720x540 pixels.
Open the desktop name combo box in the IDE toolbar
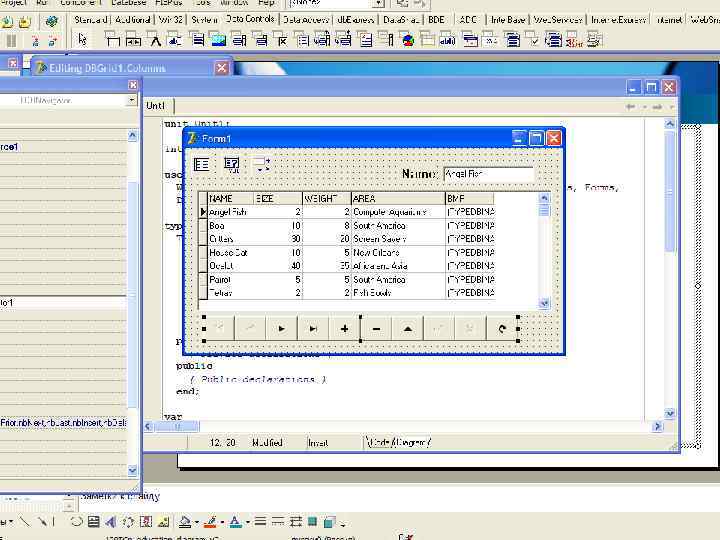(336, 3)
